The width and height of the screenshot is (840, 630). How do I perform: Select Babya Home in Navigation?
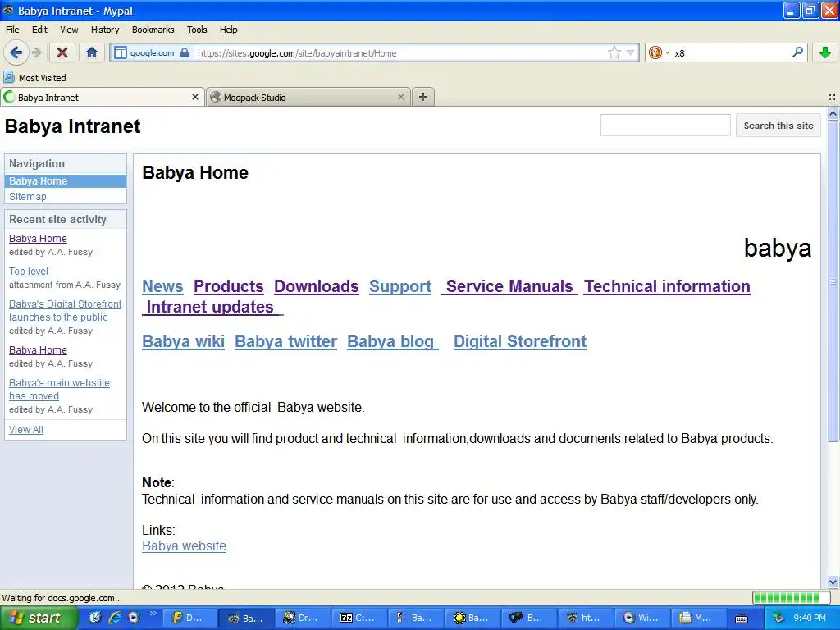(66, 181)
